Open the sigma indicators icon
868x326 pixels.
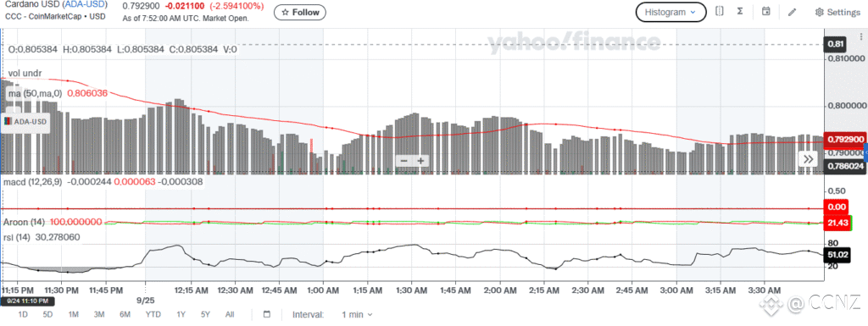(x=740, y=12)
